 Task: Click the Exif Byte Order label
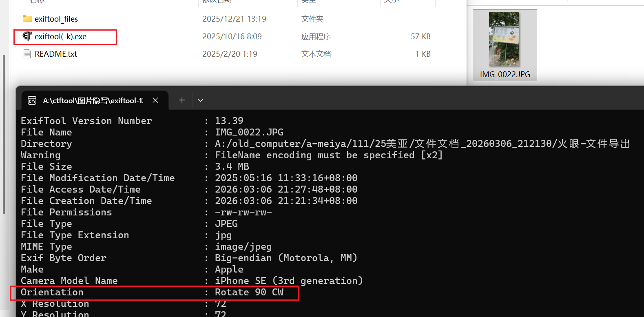click(64, 258)
